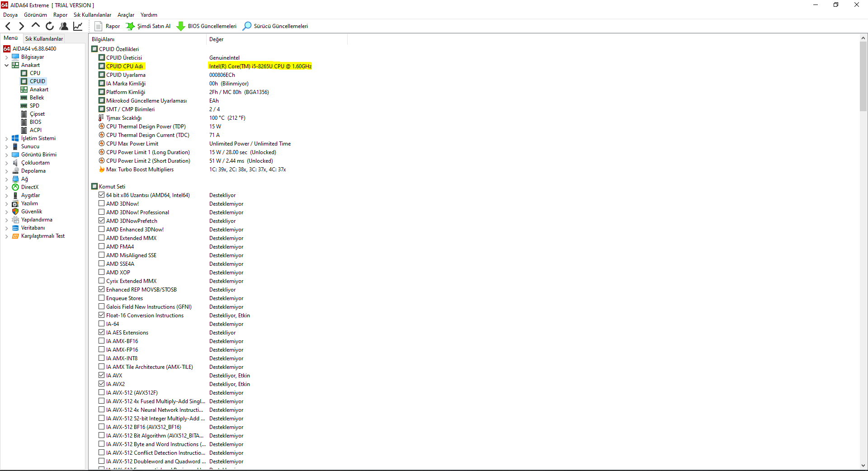Image resolution: width=868 pixels, height=471 pixels.
Task: Click the Karşılaştırmalı Test benchmark icon
Action: pyautogui.click(x=15, y=236)
